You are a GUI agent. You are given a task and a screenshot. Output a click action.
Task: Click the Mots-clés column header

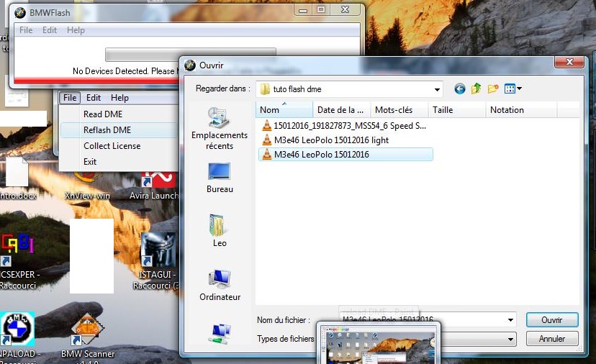[399, 110]
